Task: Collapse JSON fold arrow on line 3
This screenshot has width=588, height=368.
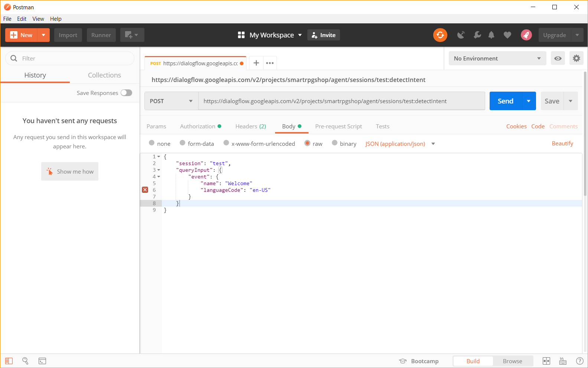Action: [x=159, y=170]
